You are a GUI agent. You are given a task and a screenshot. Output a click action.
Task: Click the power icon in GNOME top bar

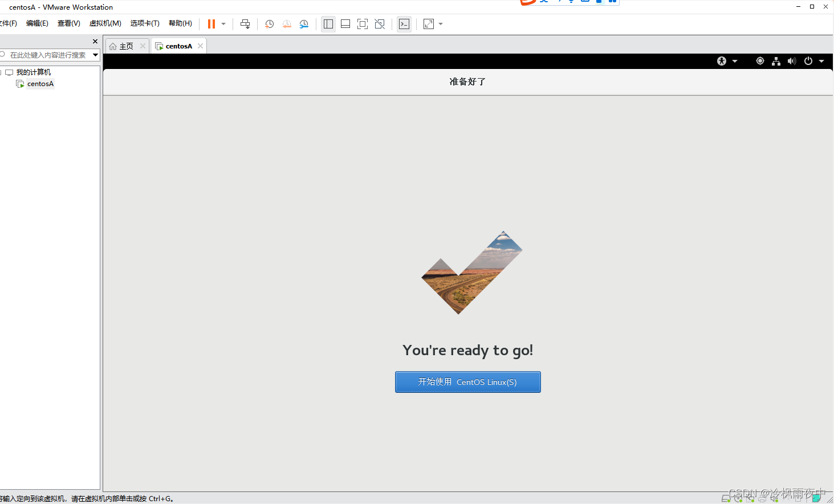coord(808,61)
